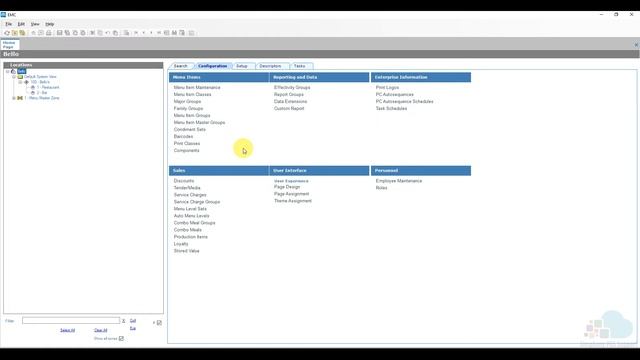
Task: Open Family Groups
Action: (x=188, y=109)
